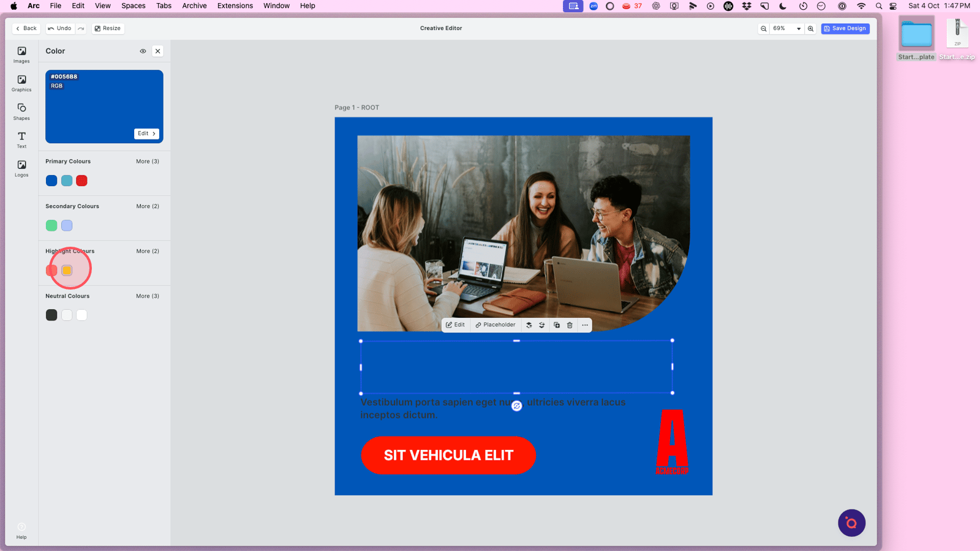This screenshot has width=980, height=551.
Task: Open the Images panel in the sidebar
Action: click(21, 54)
